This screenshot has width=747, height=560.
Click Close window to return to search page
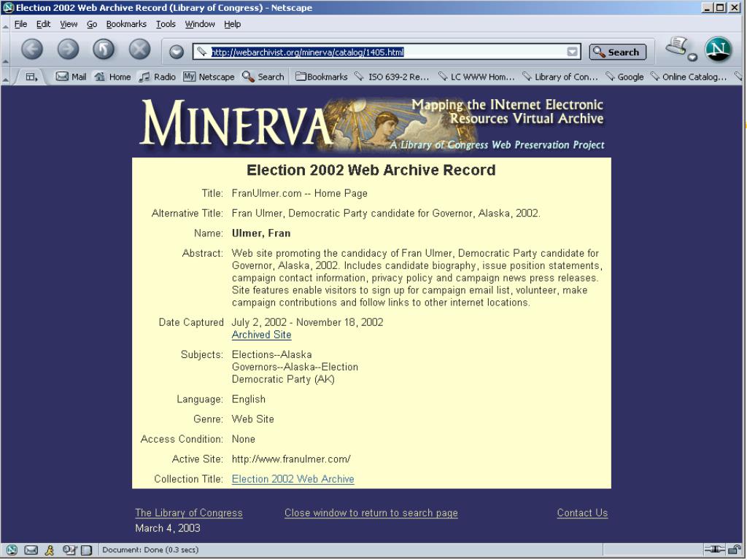coord(371,513)
